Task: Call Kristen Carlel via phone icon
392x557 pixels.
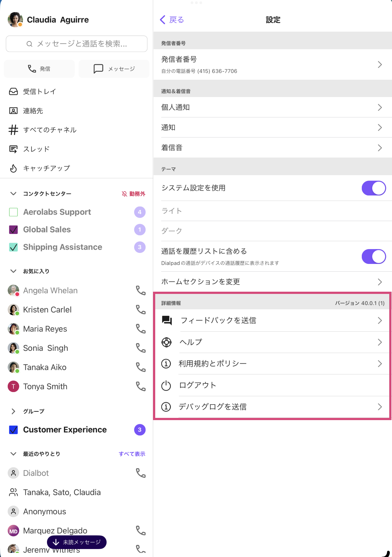Action: pyautogui.click(x=141, y=310)
